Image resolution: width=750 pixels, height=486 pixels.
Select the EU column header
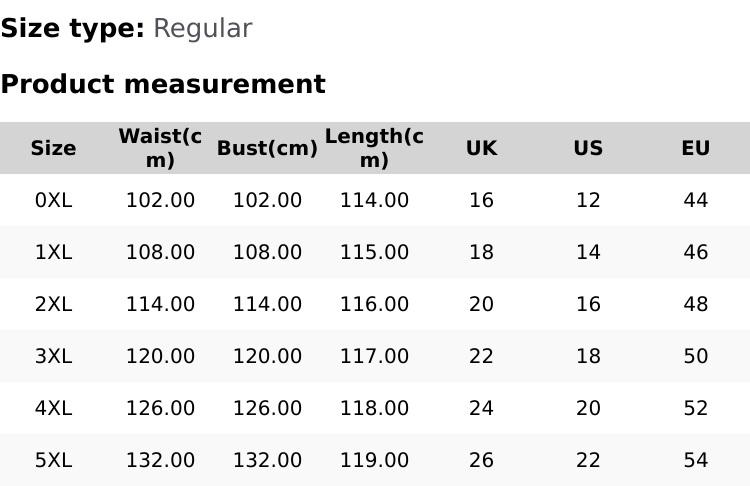(x=695, y=148)
